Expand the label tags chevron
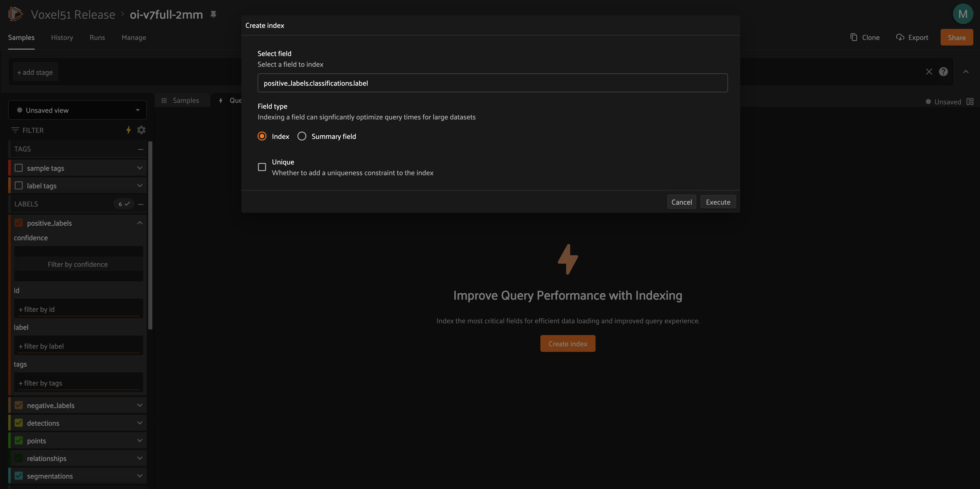 (140, 186)
